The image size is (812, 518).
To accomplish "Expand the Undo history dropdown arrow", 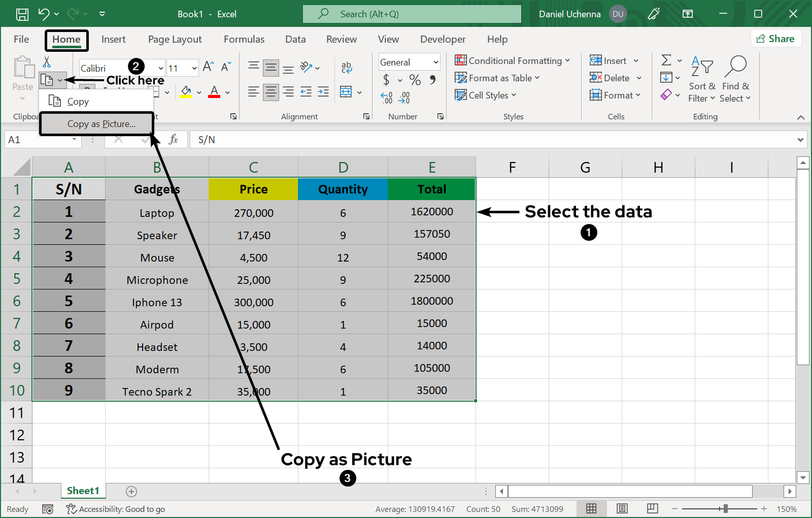I will click(x=56, y=14).
